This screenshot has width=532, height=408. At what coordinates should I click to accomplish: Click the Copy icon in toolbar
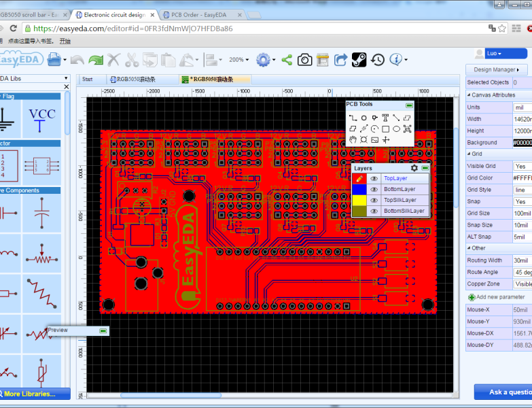(x=150, y=60)
